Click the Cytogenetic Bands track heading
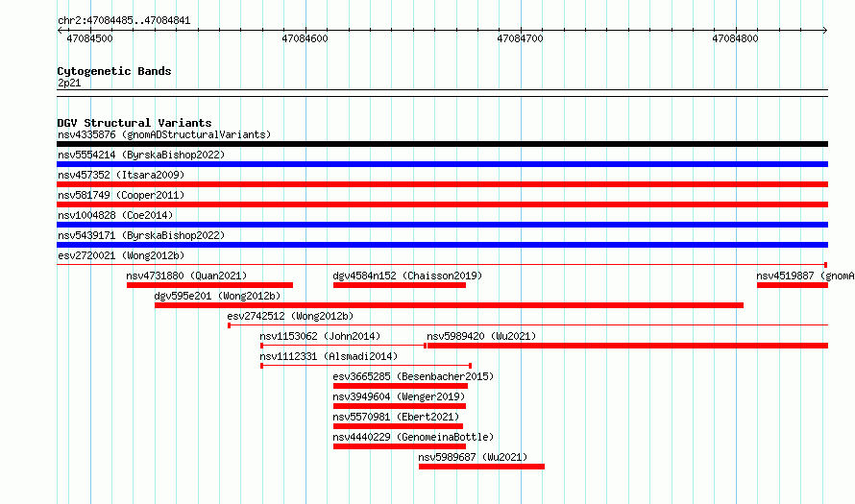855x504 pixels. pyautogui.click(x=114, y=71)
